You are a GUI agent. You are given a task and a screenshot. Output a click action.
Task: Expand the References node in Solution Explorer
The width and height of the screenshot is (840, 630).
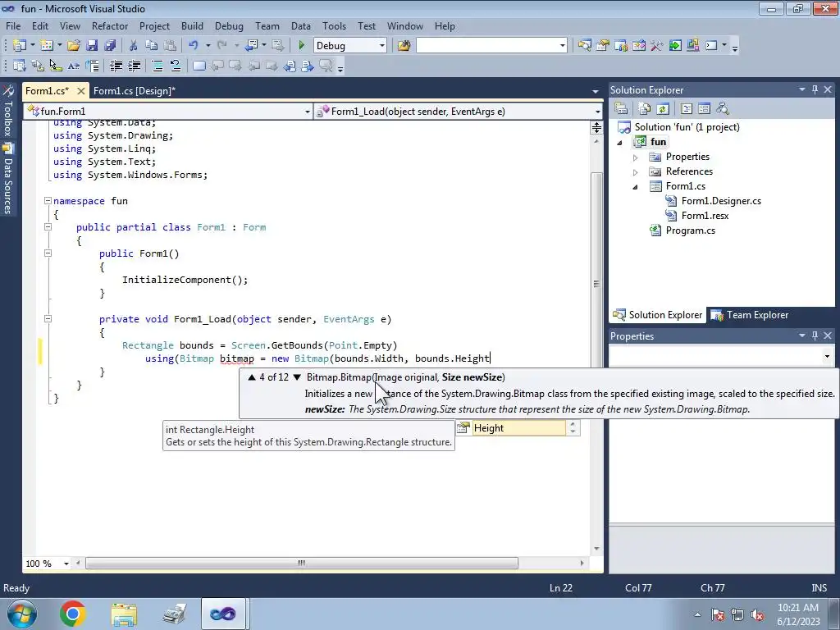(636, 172)
